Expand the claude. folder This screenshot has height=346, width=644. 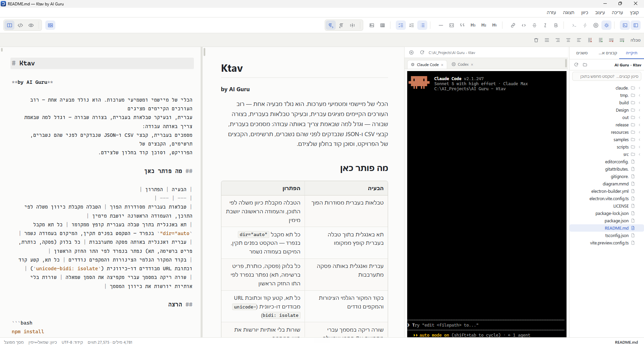coord(607,88)
